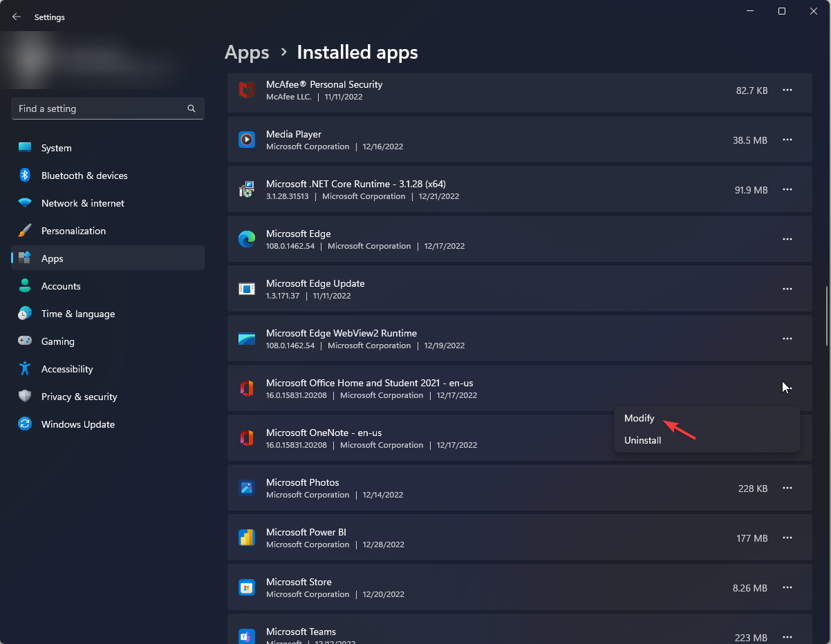
Task: Open the three-dot menu for Media Player
Action: click(787, 140)
